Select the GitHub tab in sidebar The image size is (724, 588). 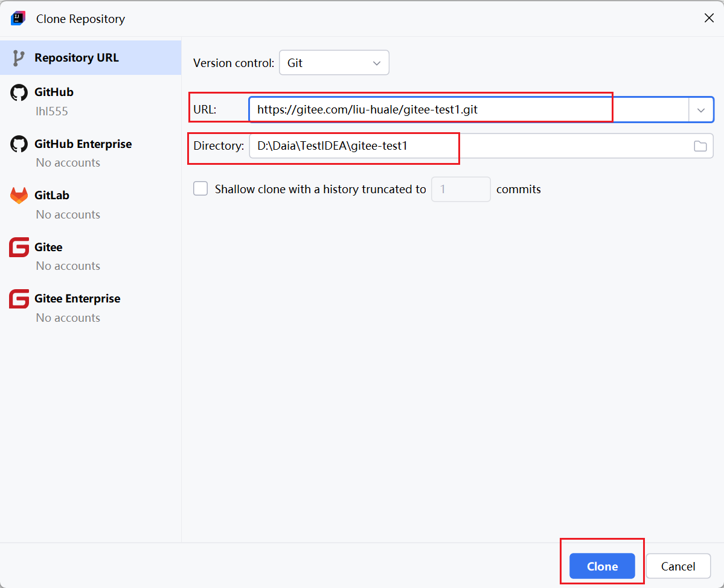click(x=91, y=101)
